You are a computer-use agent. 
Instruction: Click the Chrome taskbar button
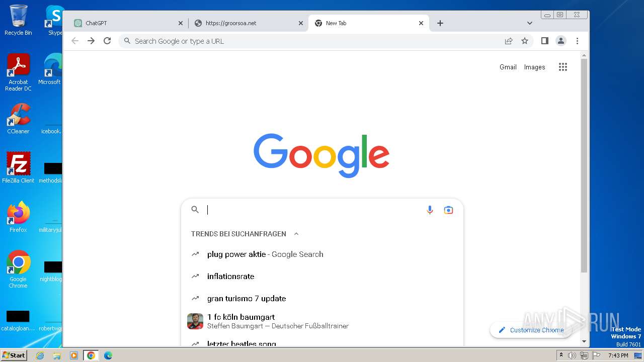click(x=91, y=355)
